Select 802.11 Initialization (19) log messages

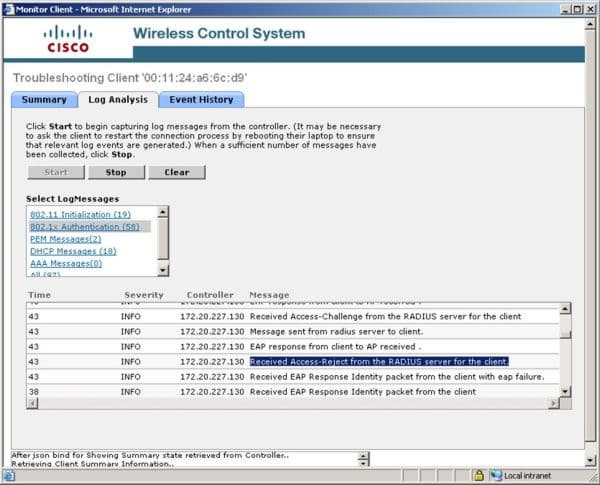click(x=80, y=214)
